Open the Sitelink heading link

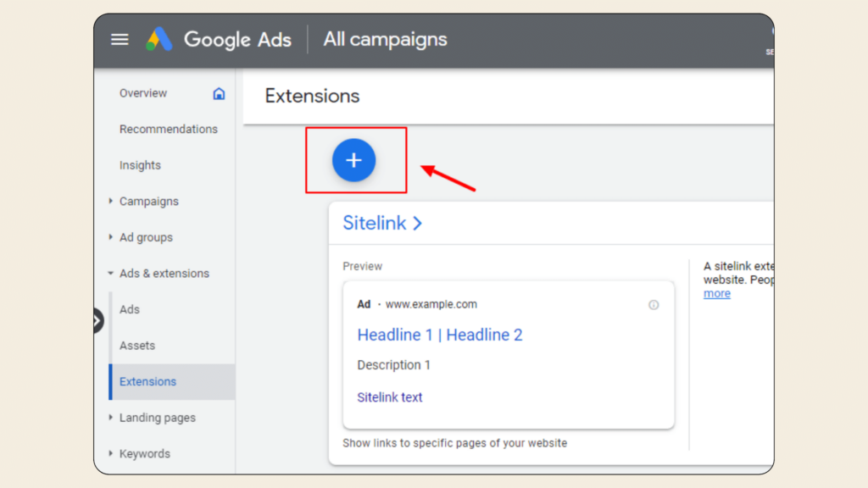(x=374, y=223)
